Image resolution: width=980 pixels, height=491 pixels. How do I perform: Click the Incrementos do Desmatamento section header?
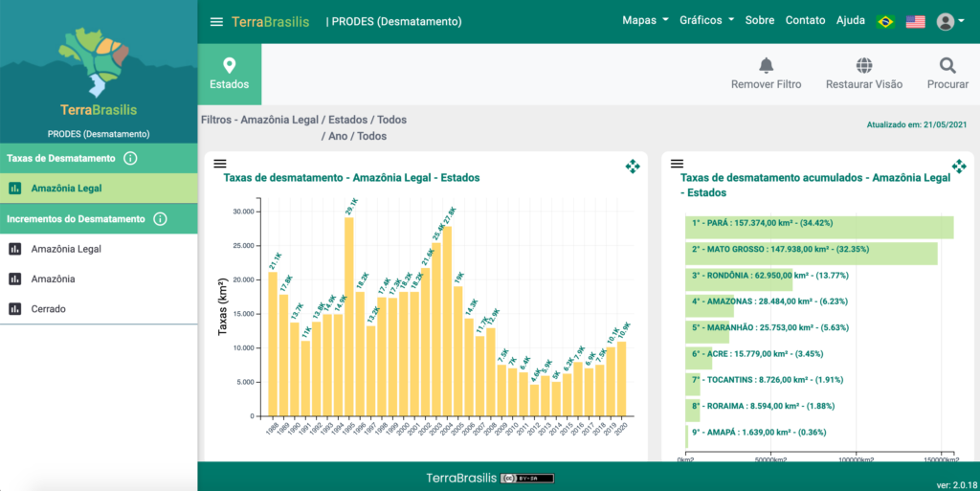99,218
